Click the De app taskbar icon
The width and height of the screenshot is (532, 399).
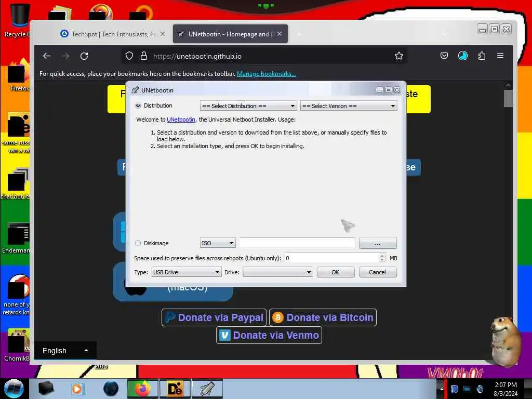[x=175, y=389]
